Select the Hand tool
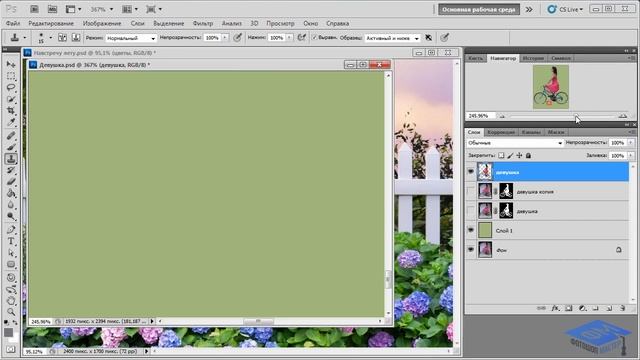640x360 pixels. (x=11, y=301)
